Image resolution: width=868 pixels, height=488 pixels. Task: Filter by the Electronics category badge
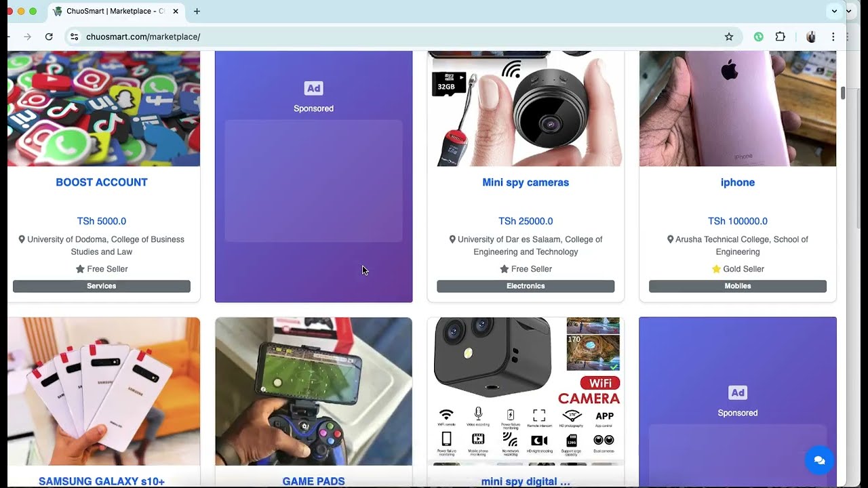point(526,286)
